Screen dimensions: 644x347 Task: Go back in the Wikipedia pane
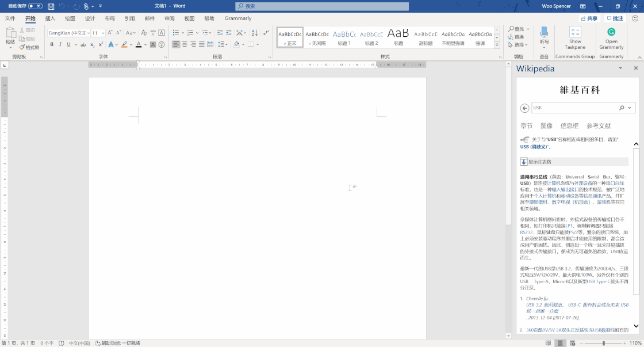(x=524, y=108)
